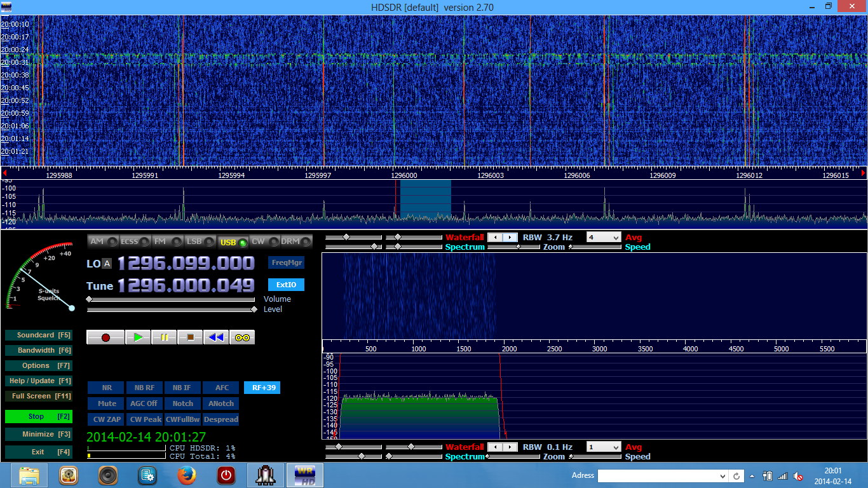Toggle the Notch filter
This screenshot has height=488, width=868.
(183, 403)
